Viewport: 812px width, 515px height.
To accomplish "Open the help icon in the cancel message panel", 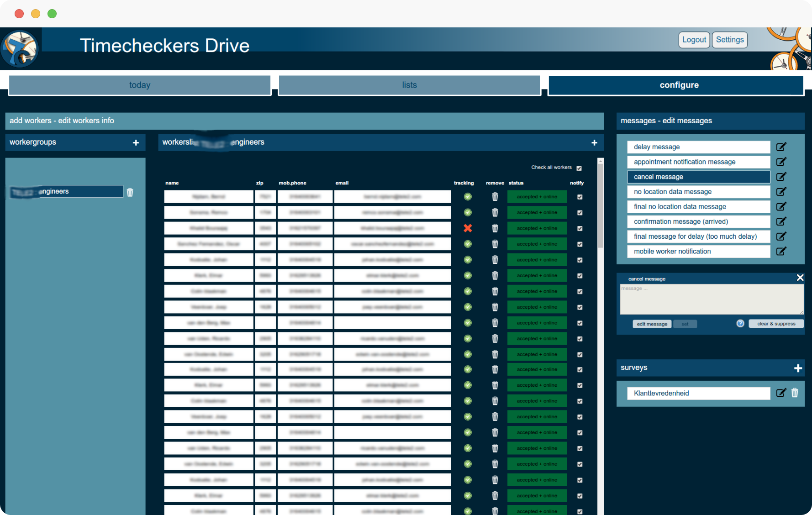I will [x=740, y=323].
